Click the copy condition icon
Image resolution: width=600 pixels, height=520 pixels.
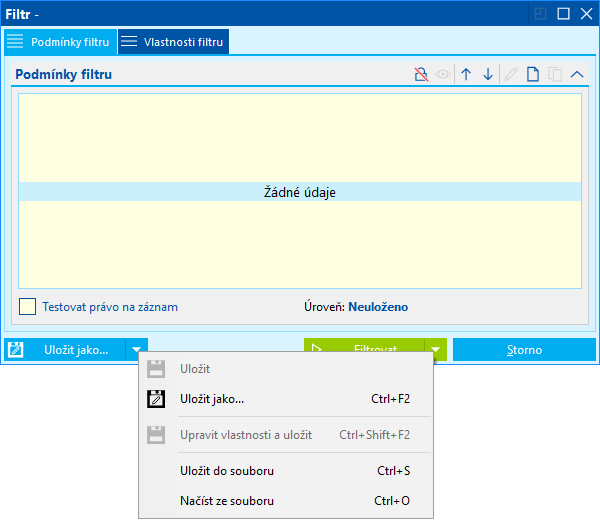click(555, 74)
